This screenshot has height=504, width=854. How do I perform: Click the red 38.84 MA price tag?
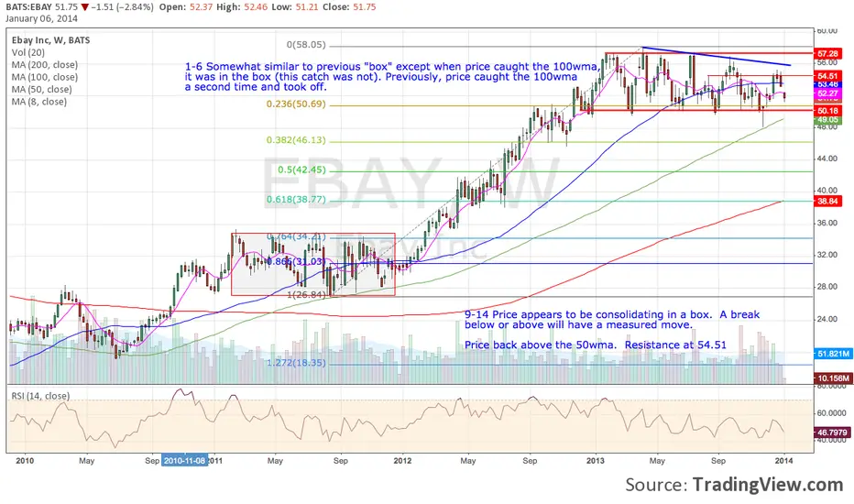[827, 202]
